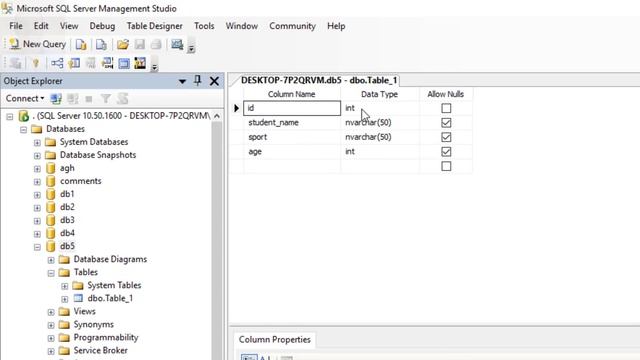Open a Database Engine Query from toolbar
640x360 pixels.
click(x=81, y=44)
